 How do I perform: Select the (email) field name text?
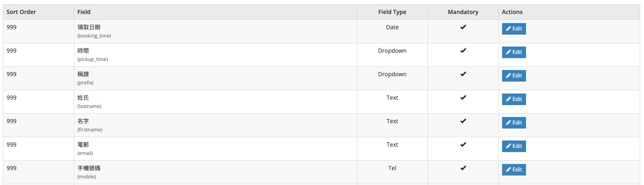click(85, 153)
